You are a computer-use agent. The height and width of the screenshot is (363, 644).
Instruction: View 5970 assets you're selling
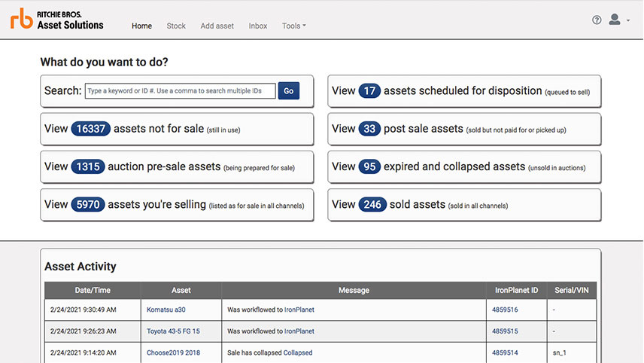tap(177, 205)
